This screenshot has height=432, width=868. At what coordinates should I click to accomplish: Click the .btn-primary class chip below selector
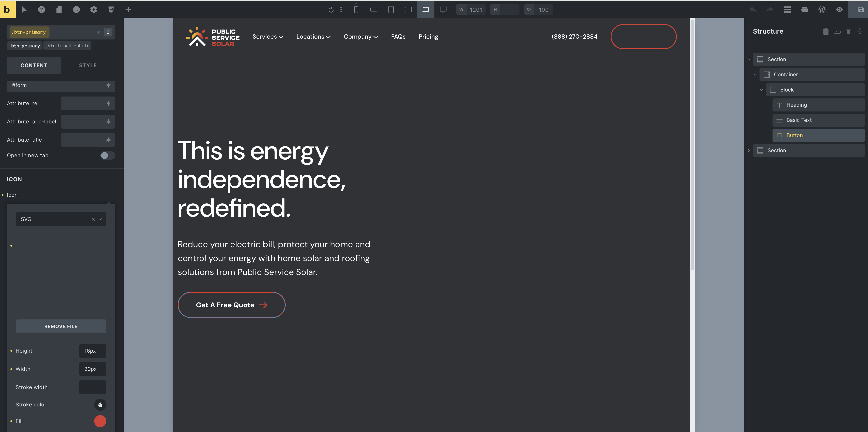[24, 46]
